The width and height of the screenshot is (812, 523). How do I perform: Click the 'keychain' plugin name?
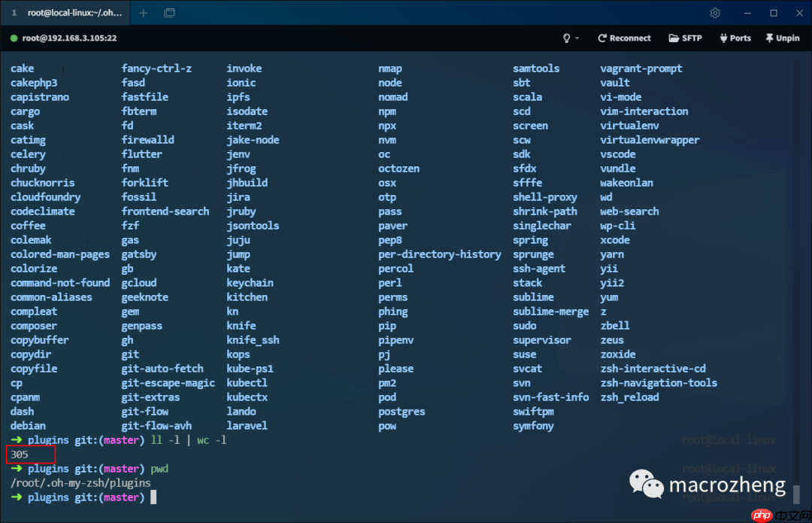[250, 283]
